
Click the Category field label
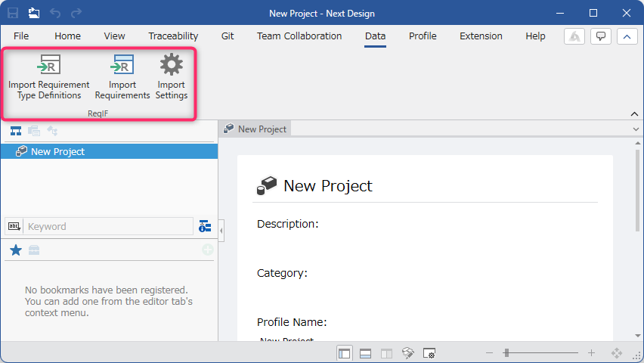[x=282, y=273]
